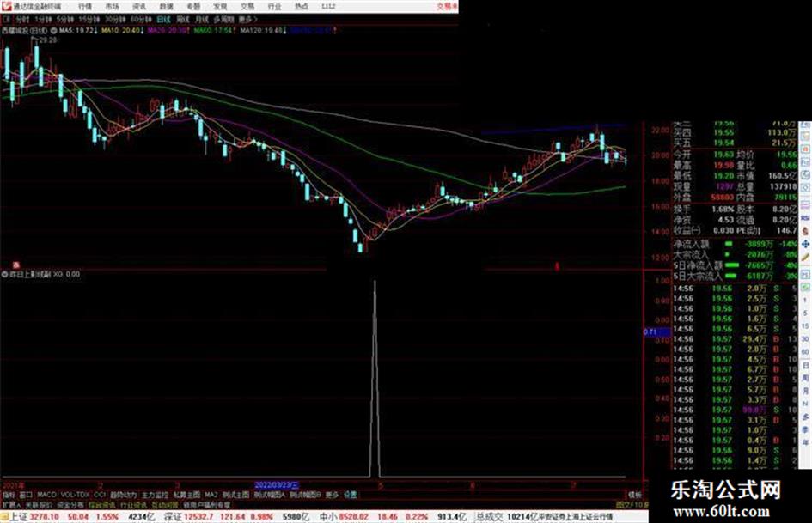Select the 私募主图 indicator tab
This screenshot has width=812, height=523.
186,495
